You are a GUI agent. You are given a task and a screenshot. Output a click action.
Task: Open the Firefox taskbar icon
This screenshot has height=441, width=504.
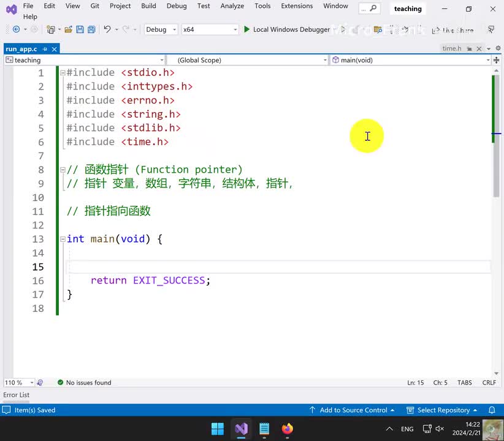pyautogui.click(x=288, y=429)
